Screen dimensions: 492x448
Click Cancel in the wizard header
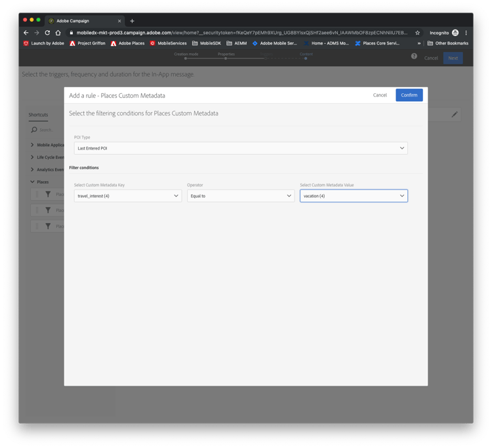pos(431,58)
